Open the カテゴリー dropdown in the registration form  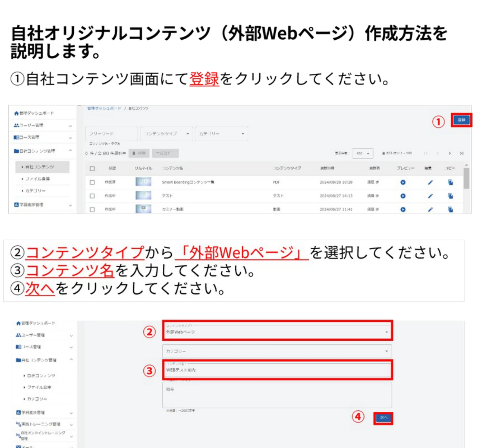point(277,351)
